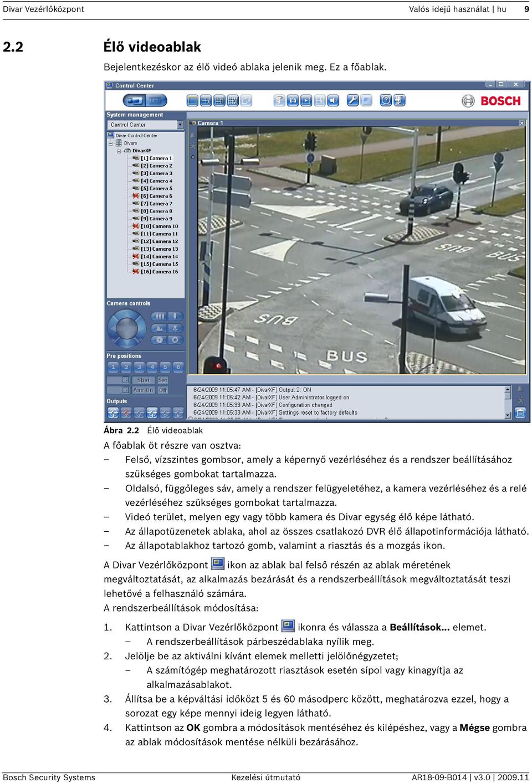
Task: Open help question mark icon
Action: pyautogui.click(x=386, y=100)
